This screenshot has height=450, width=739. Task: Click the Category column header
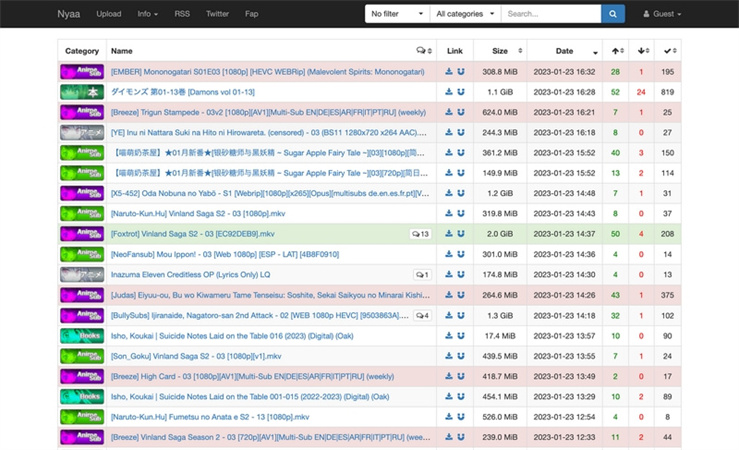coord(82,50)
